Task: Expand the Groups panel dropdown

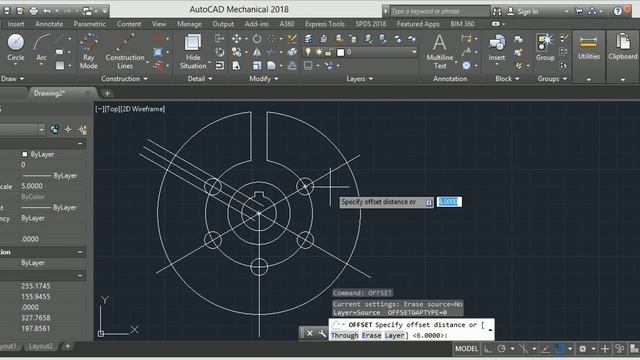Action: coord(552,78)
